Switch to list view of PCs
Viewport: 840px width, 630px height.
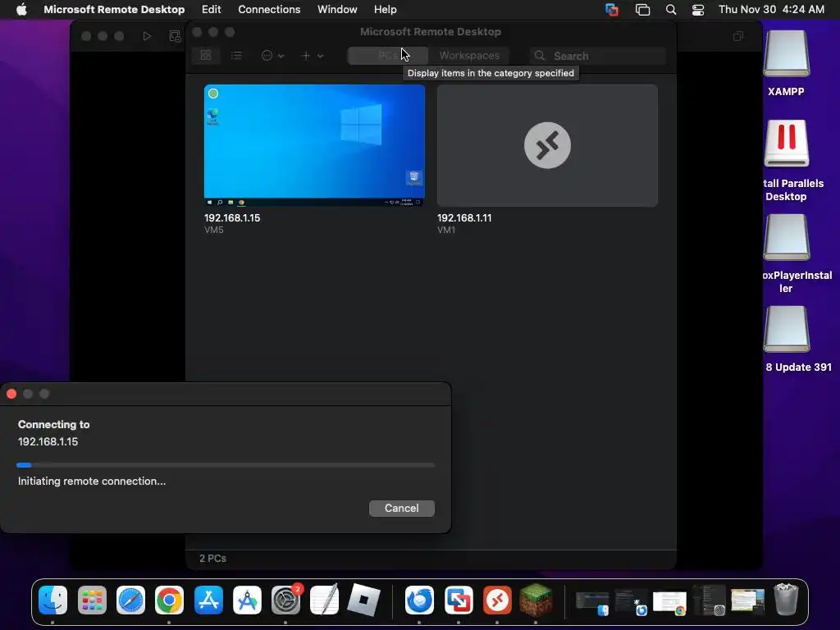point(236,55)
